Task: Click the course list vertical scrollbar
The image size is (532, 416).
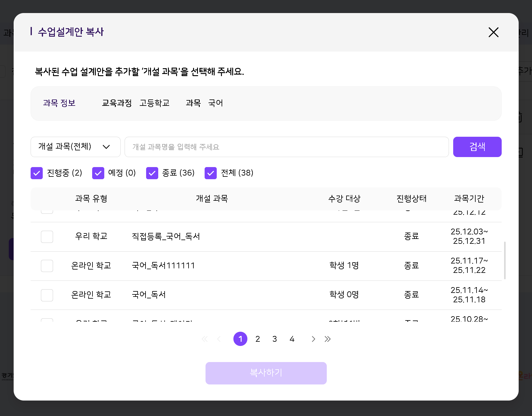Action: [x=505, y=260]
